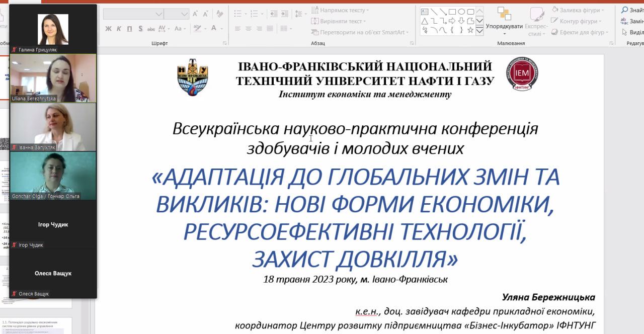644x334 pixels.
Task: Expand the shapes gallery with More arrow
Action: click(x=479, y=31)
